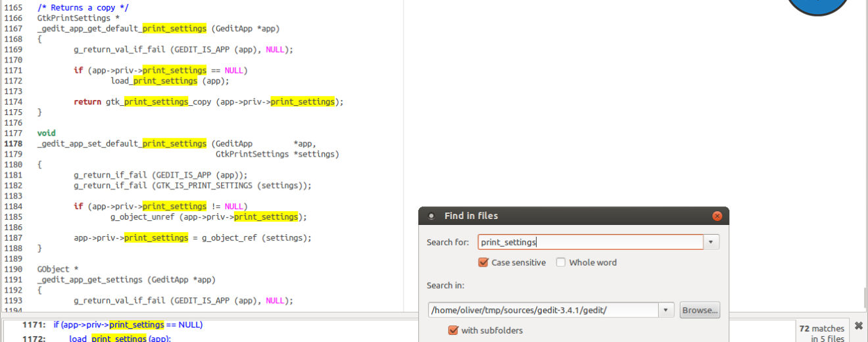
Task: Expand the Search in folder dropdown
Action: (667, 310)
